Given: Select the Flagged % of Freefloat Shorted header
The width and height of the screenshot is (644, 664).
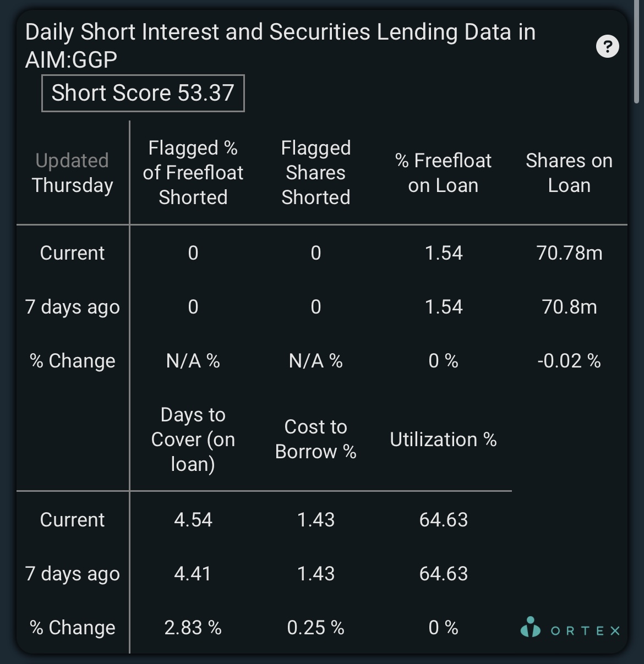Looking at the screenshot, I should (193, 173).
